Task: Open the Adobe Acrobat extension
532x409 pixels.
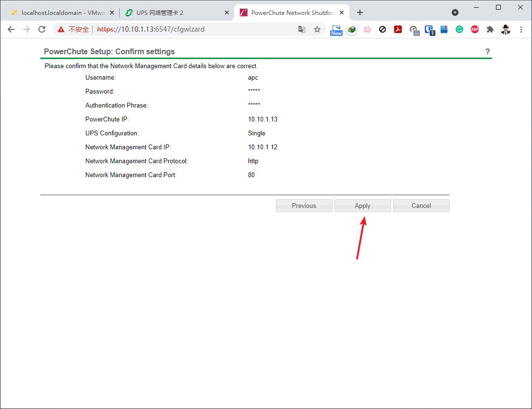Action: click(398, 29)
